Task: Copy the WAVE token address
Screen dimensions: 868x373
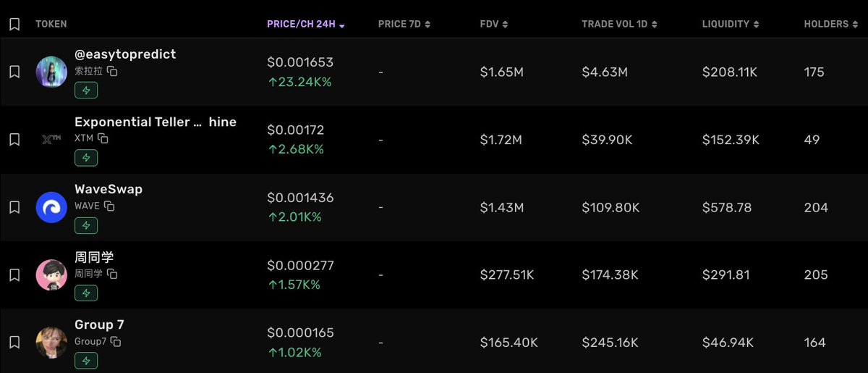Action: pos(109,206)
